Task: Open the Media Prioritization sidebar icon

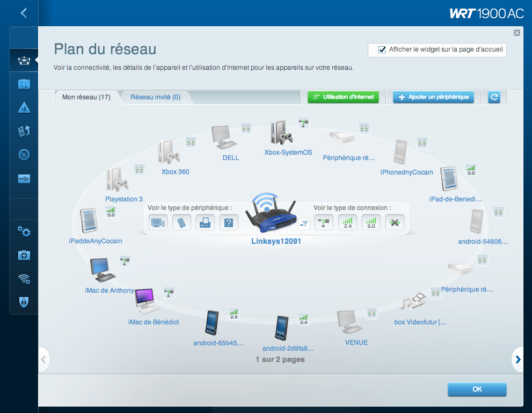Action: 24,131
